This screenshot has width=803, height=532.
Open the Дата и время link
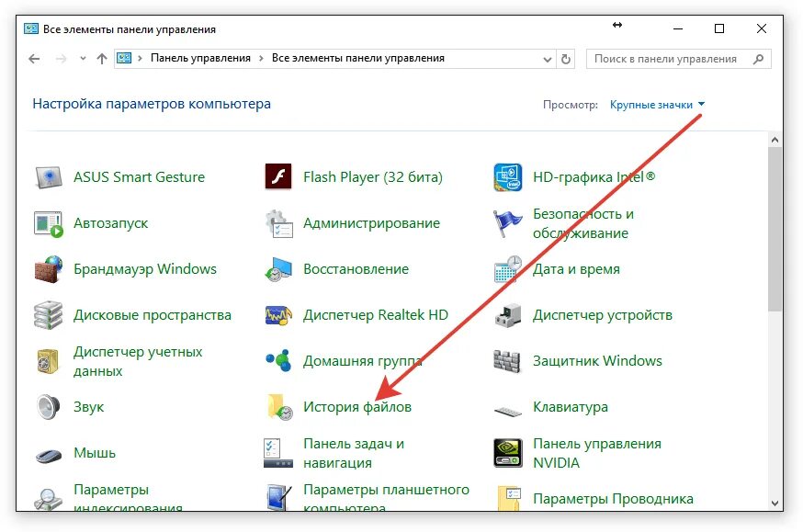(x=576, y=269)
